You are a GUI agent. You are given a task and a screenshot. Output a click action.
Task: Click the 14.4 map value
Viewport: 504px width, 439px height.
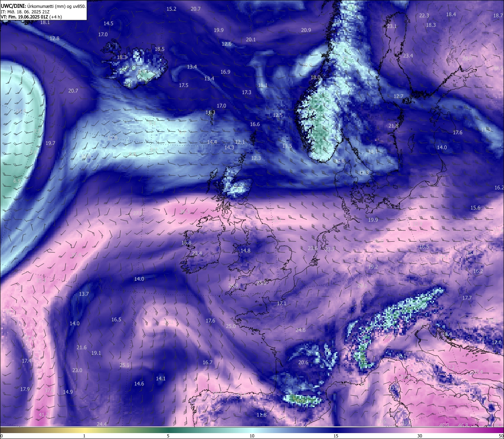click(212, 142)
